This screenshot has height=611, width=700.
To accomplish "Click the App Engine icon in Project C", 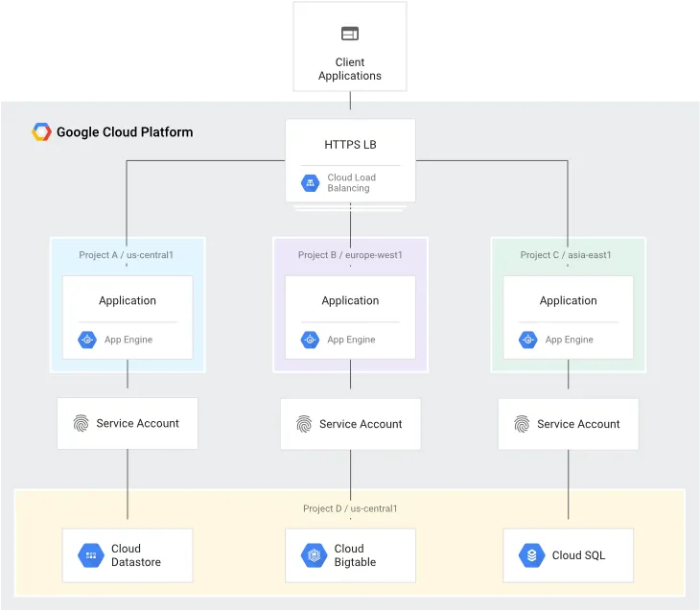I will [x=528, y=340].
